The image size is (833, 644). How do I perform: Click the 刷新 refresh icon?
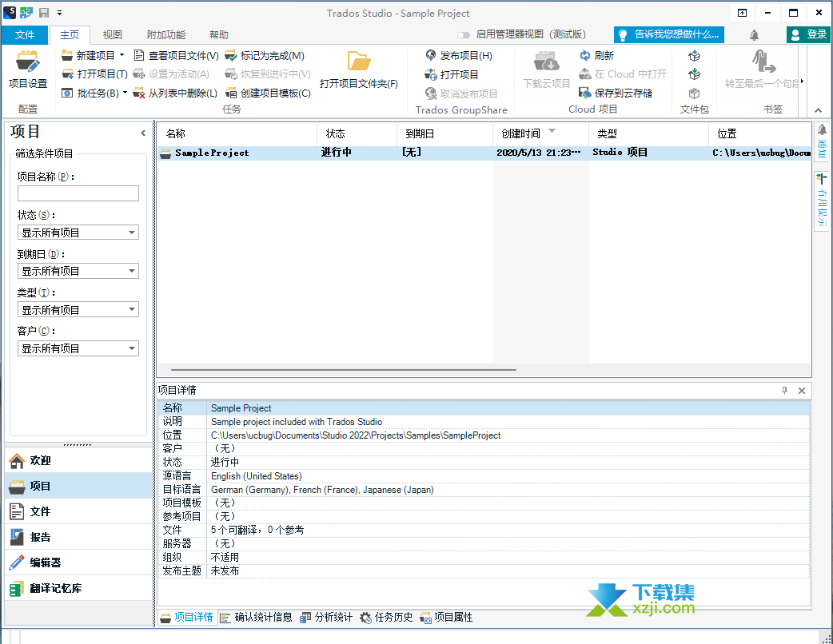(x=585, y=55)
